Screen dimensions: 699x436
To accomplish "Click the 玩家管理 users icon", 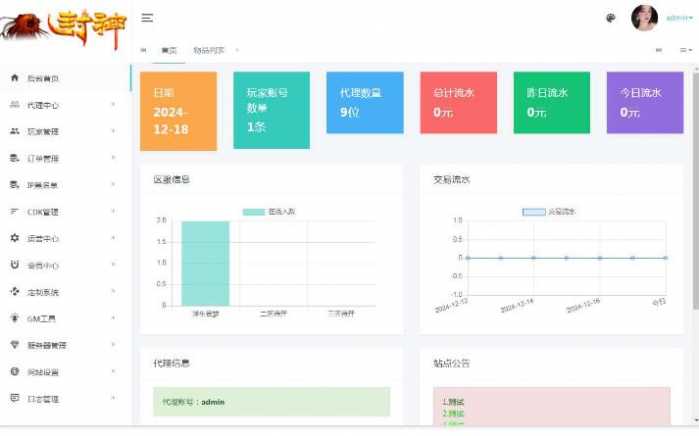I will click(14, 131).
